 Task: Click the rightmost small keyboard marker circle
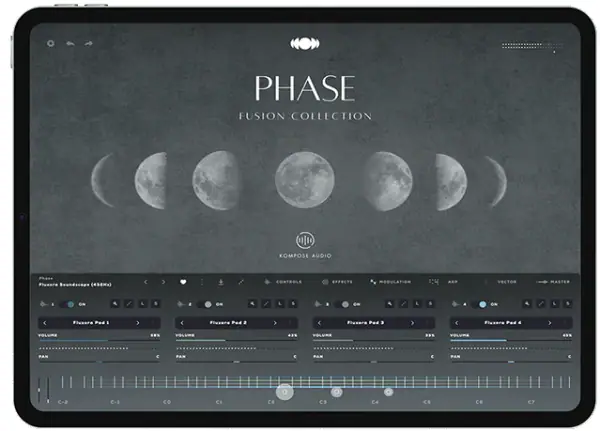tap(388, 392)
